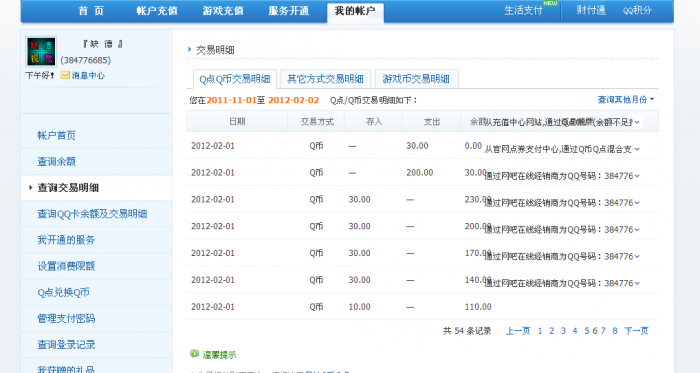Click the 存入 column header
This screenshot has width=700, height=373.
[374, 121]
